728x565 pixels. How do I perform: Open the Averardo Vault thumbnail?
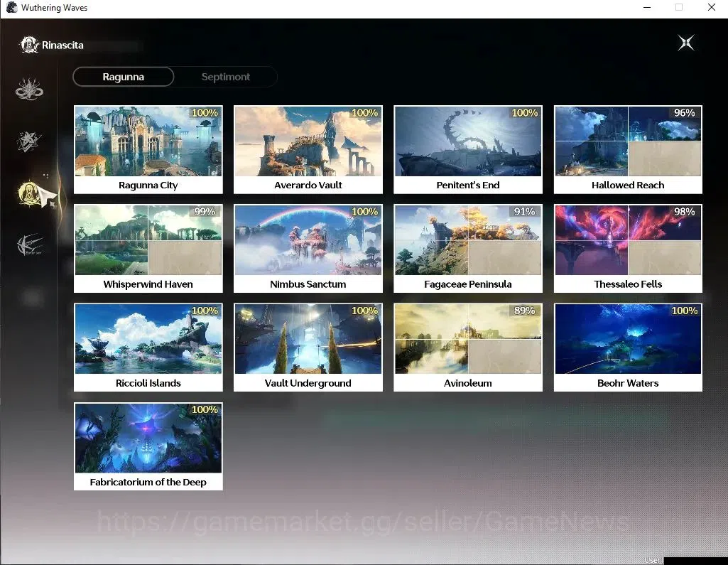308,141
